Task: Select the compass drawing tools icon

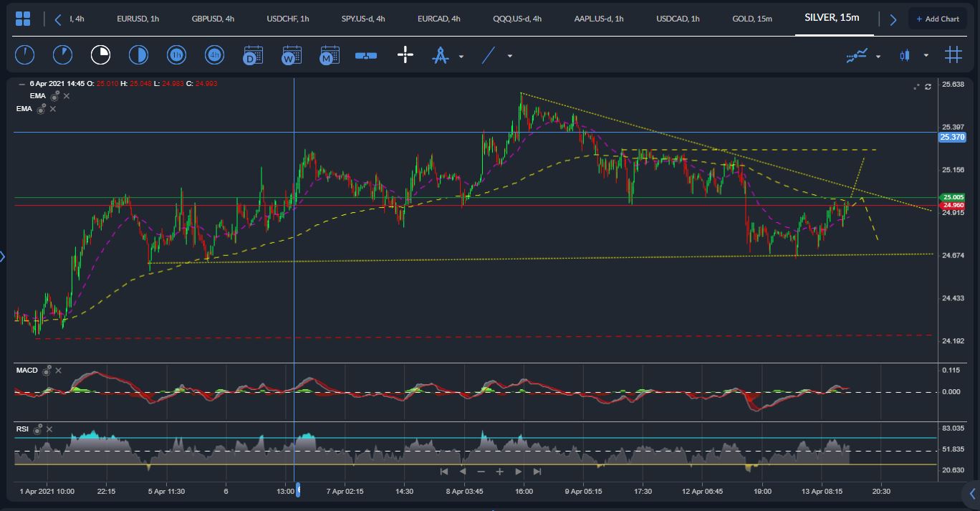Action: 441,55
